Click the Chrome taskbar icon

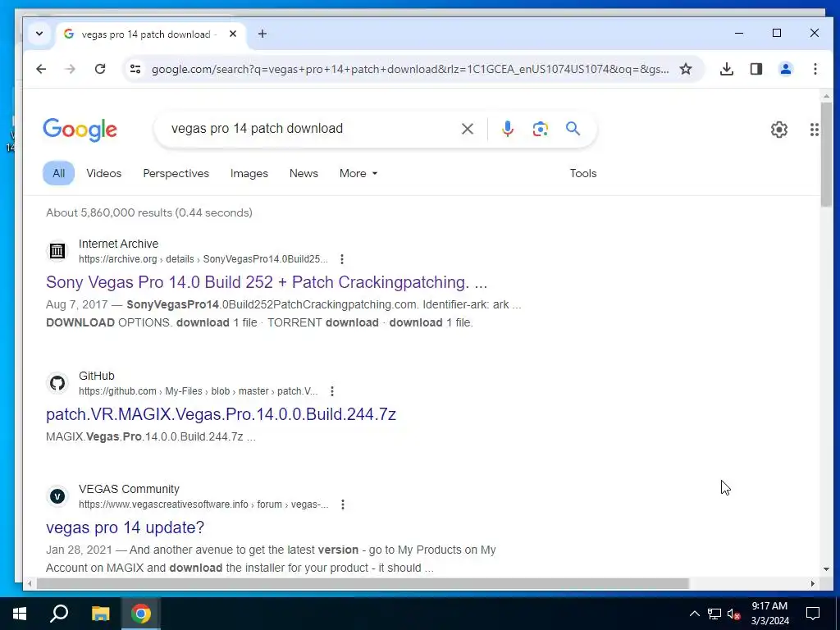[141, 614]
